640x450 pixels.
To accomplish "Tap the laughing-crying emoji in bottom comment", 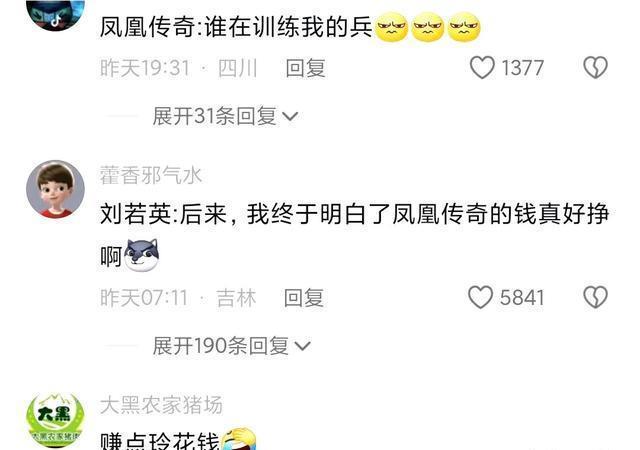I will 239,439.
